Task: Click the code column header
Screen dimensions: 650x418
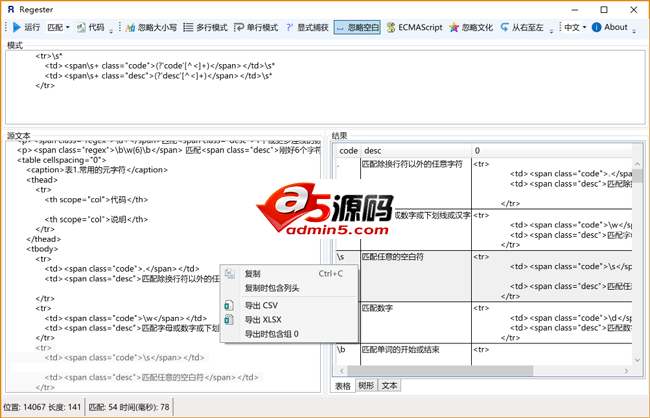Action: pos(348,151)
